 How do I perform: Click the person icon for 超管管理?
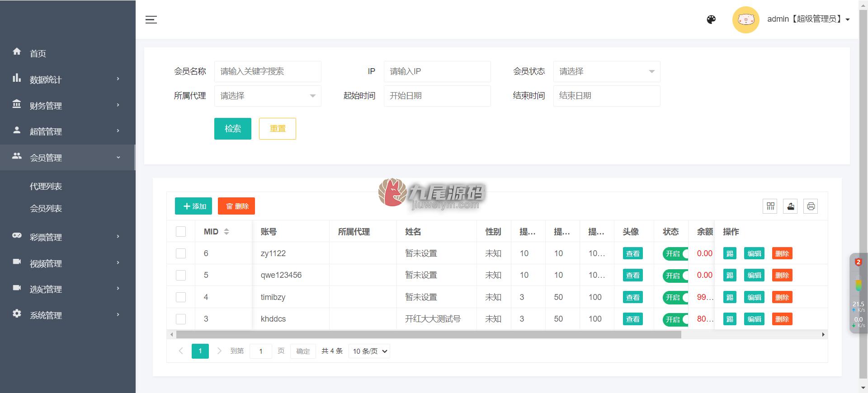coord(17,130)
